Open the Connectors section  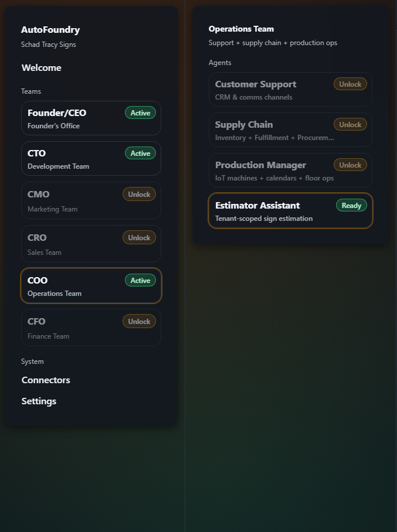click(x=46, y=380)
